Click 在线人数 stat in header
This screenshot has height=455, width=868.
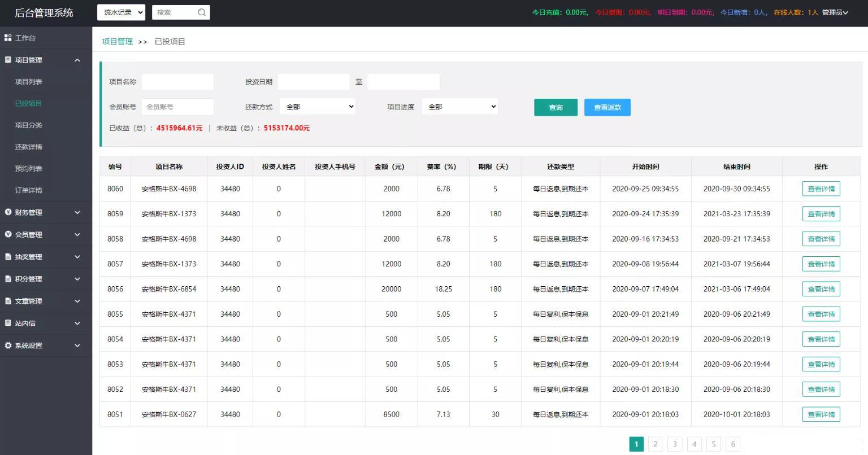click(796, 12)
